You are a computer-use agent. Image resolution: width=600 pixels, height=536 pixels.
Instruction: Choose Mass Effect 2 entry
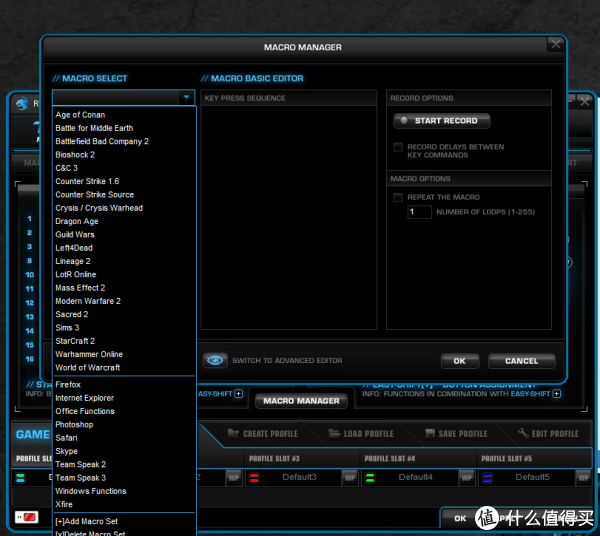pos(80,288)
